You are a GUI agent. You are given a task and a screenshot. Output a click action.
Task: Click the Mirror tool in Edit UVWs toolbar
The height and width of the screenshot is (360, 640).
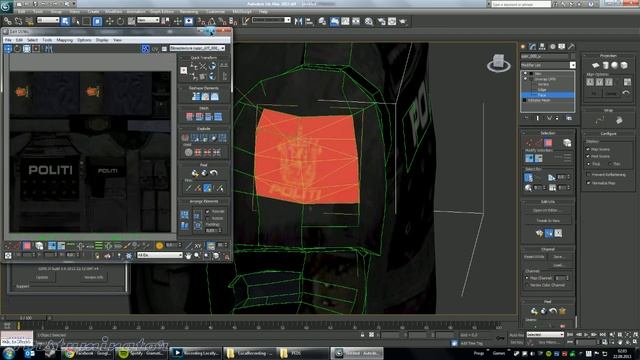coord(48,49)
